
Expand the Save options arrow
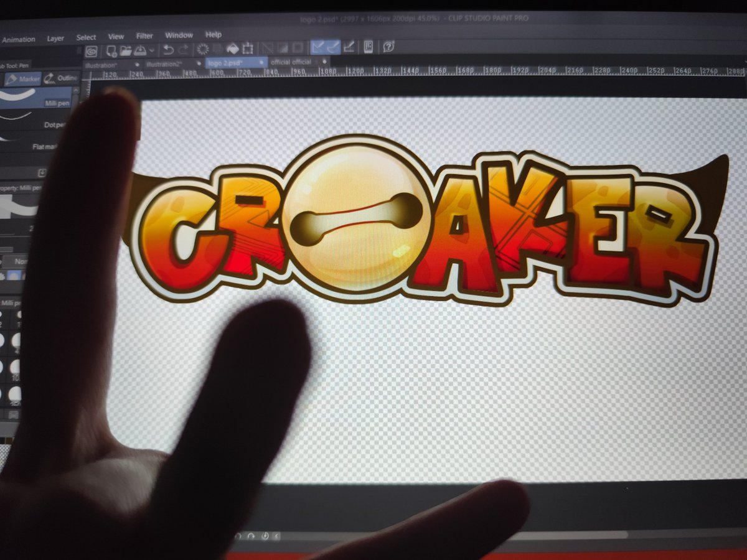tap(152, 50)
